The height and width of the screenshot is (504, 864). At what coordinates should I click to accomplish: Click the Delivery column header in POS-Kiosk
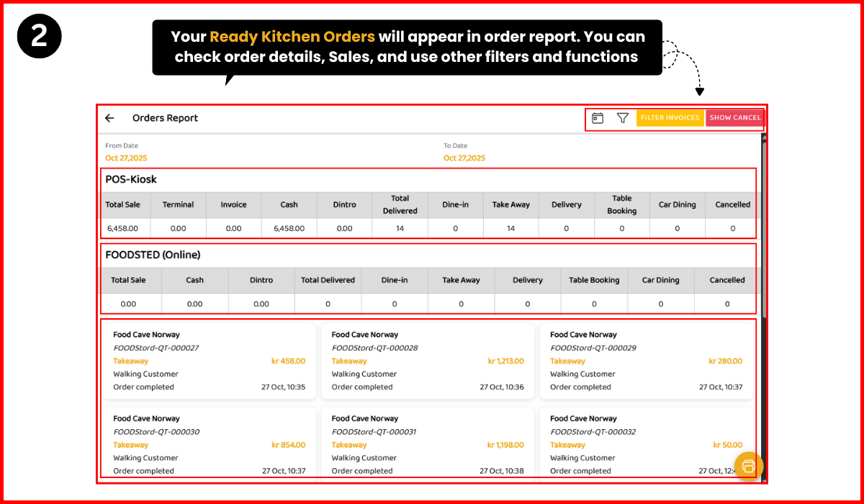coord(567,204)
